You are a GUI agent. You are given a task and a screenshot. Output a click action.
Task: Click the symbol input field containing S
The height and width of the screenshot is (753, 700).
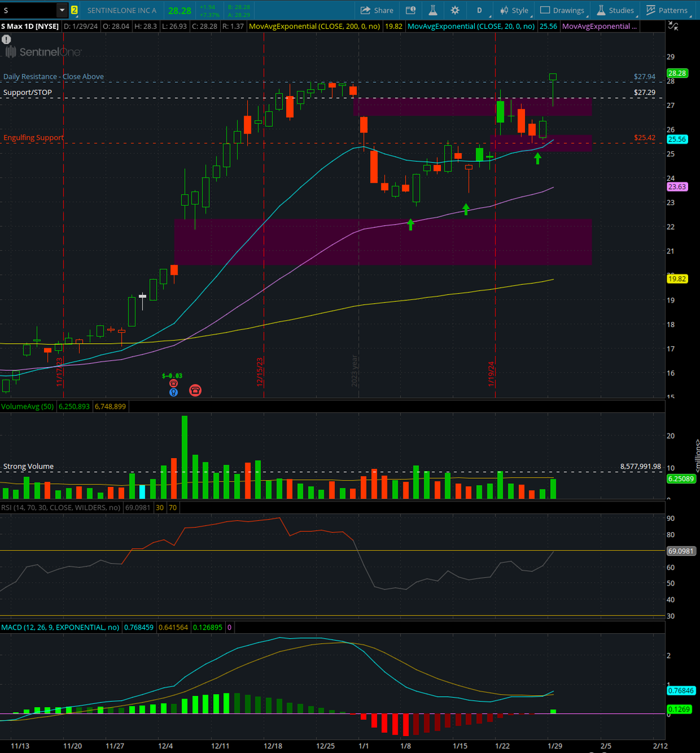click(29, 10)
